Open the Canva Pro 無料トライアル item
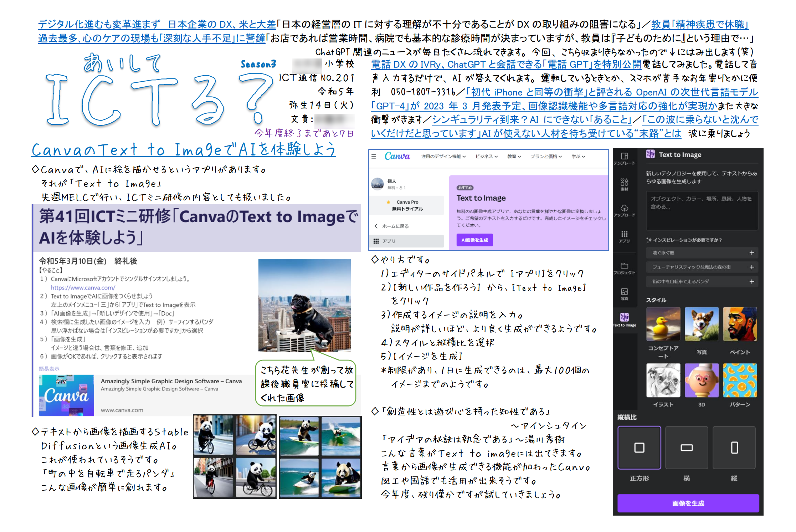Screen dimensions: 796x532 point(407,205)
